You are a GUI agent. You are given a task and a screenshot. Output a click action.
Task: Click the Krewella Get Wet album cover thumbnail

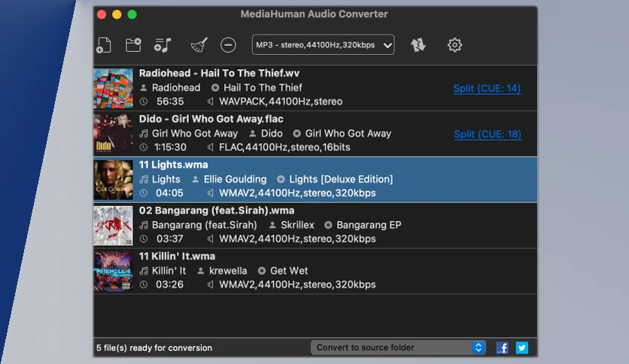pos(113,271)
